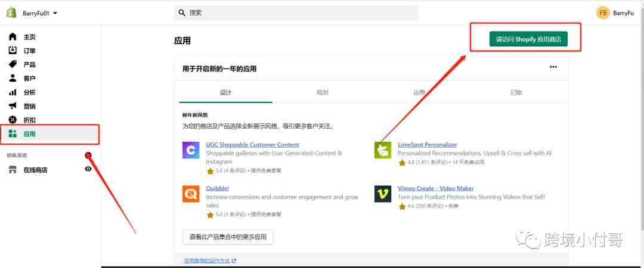
Task: Open 应用推荐的运作方式 link
Action: 210,261
